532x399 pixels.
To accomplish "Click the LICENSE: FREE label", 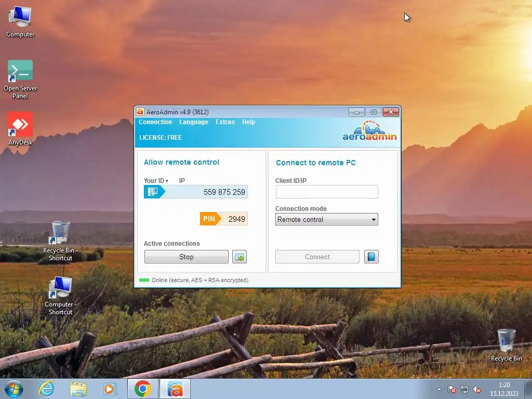I will click(x=161, y=137).
